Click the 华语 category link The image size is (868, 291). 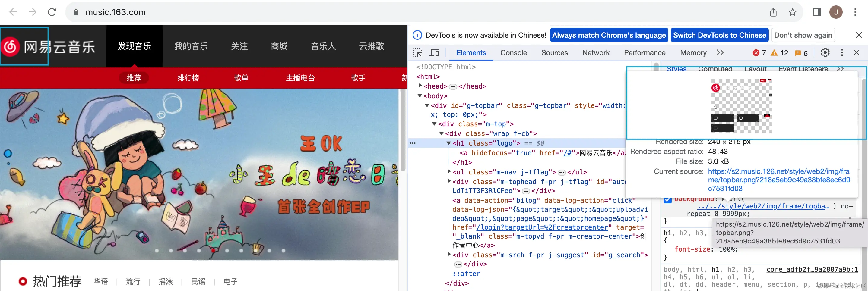101,281
